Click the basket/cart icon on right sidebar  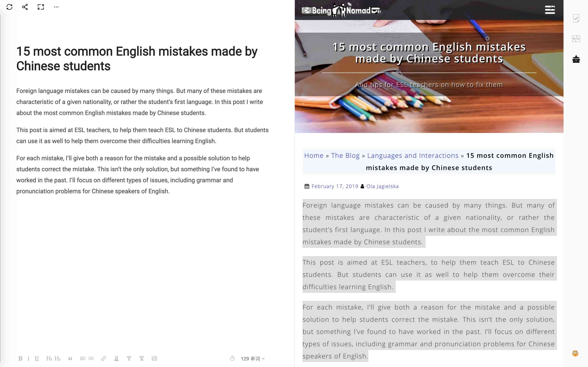[x=577, y=59]
